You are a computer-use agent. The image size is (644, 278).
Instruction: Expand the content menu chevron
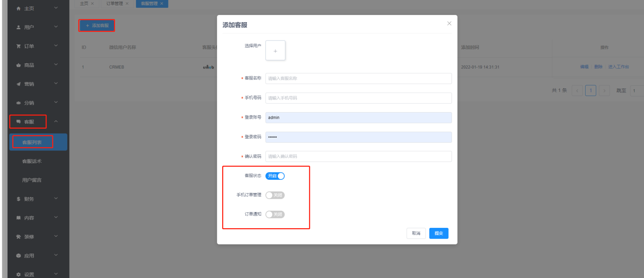[56, 217]
